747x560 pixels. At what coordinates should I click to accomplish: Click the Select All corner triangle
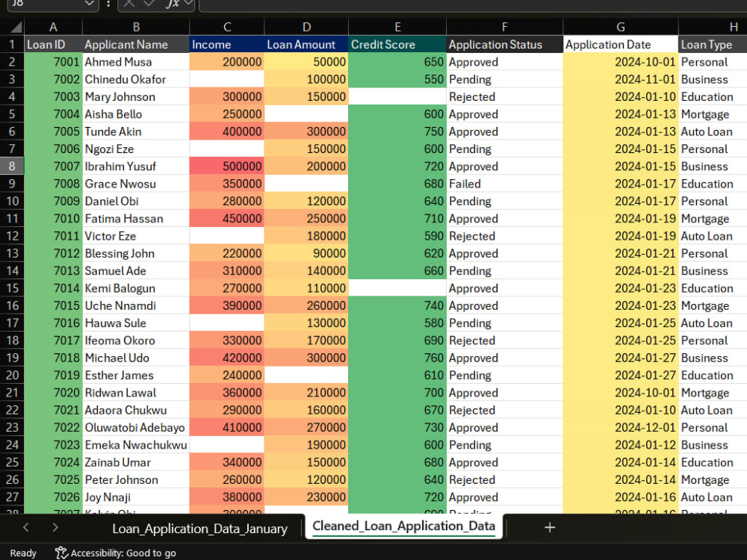(x=16, y=27)
